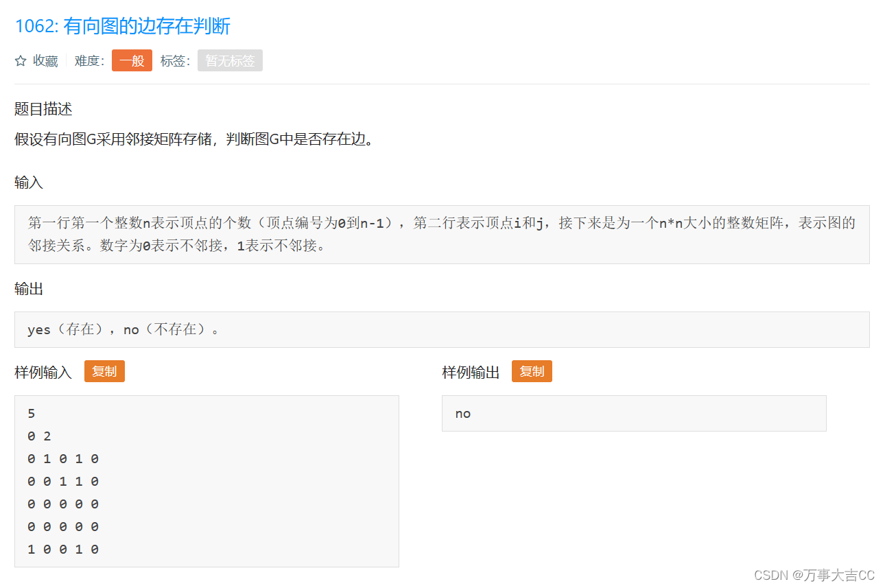
Task: Click the 难度: label
Action: tap(89, 61)
